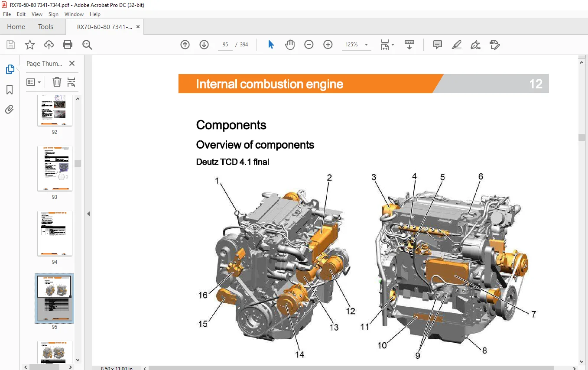This screenshot has width=588, height=370.
Task: Delete selected page with trash icon
Action: pos(57,82)
